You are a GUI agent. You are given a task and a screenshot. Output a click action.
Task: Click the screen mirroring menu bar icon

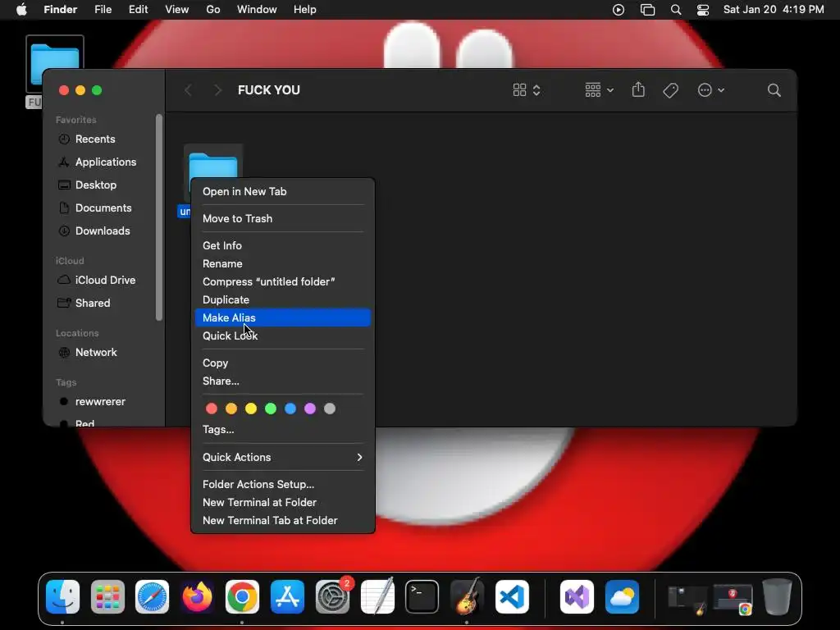click(648, 10)
